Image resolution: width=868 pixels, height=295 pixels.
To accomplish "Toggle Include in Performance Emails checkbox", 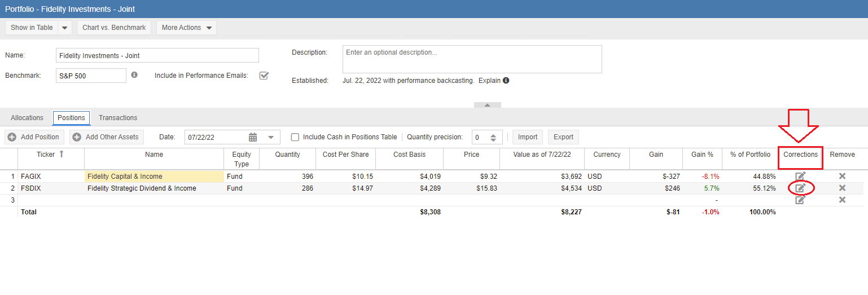I will click(x=264, y=76).
